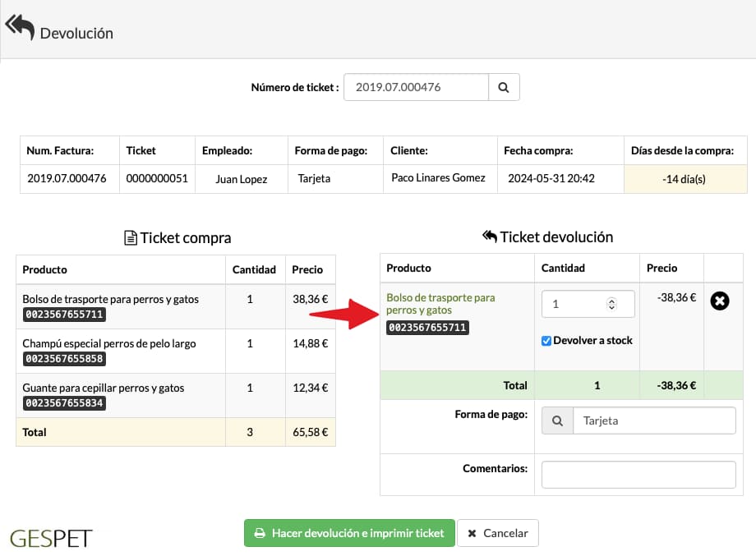
Task: Remove the returned product with X icon
Action: pyautogui.click(x=719, y=301)
